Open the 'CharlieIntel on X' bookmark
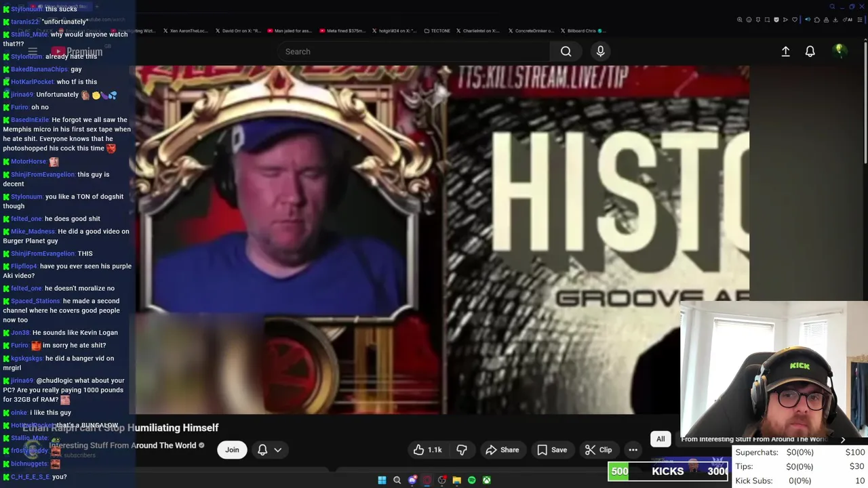 tap(477, 30)
